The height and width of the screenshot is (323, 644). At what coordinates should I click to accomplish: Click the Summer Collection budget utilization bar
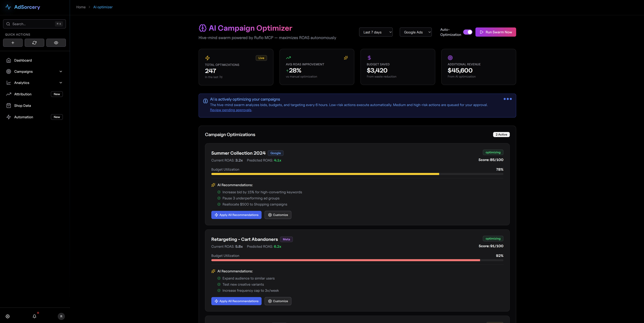pos(357,174)
